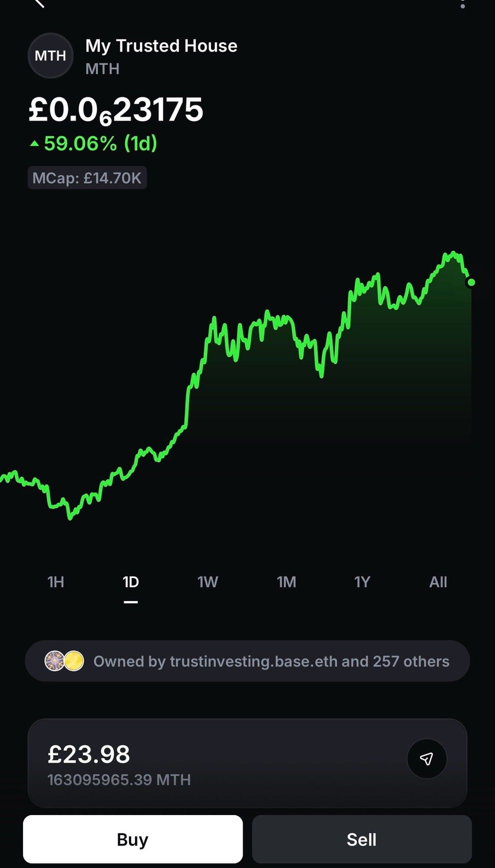This screenshot has height=868, width=495.
Task: Select the 1H chart timeframe
Action: 56,582
